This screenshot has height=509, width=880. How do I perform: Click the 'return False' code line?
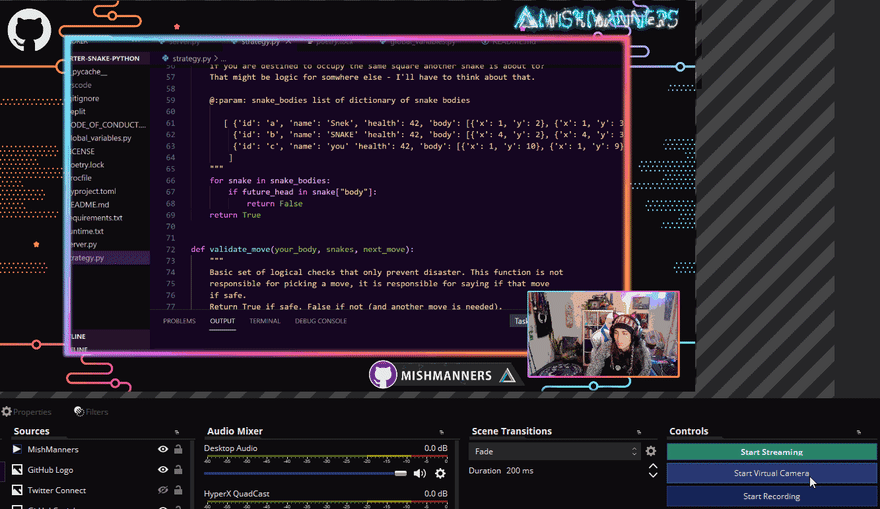coord(274,203)
